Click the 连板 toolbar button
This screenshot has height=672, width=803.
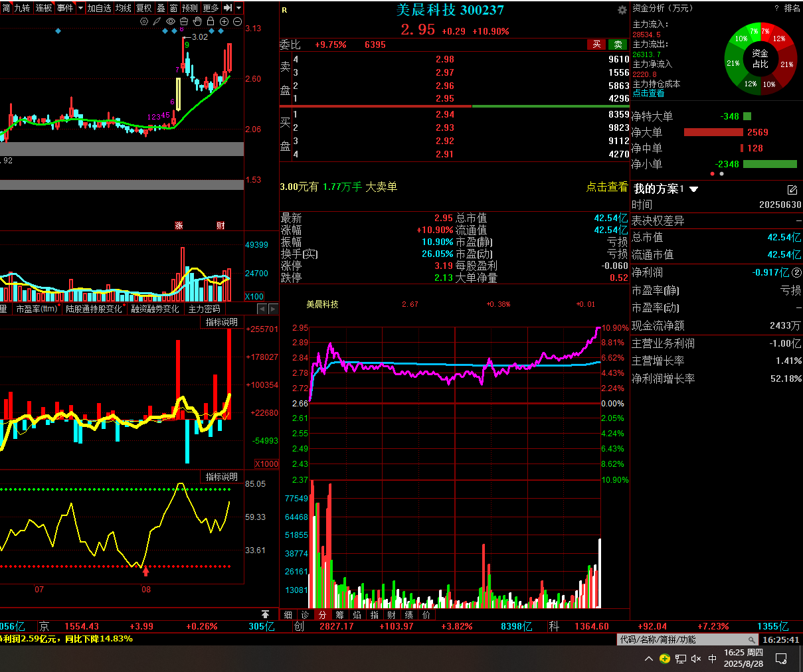point(44,8)
